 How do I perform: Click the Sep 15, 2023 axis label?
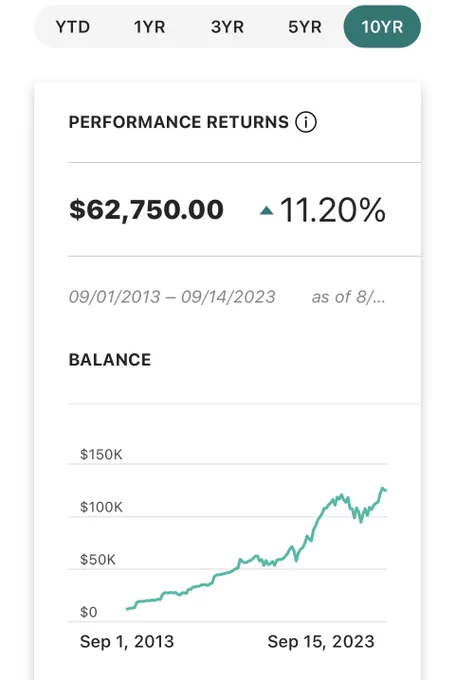321,641
